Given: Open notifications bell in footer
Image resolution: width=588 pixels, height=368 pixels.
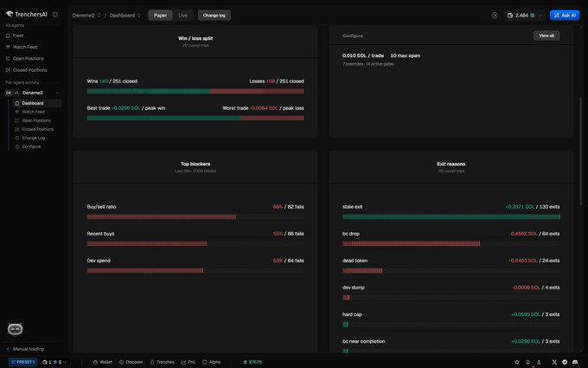Looking at the screenshot, I should pos(527,362).
